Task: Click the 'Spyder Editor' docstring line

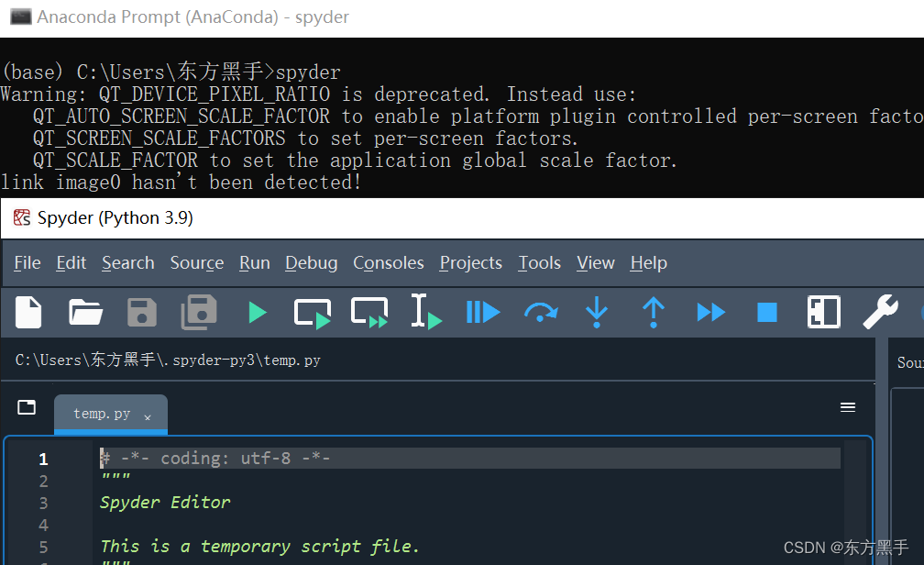Action: click(165, 503)
